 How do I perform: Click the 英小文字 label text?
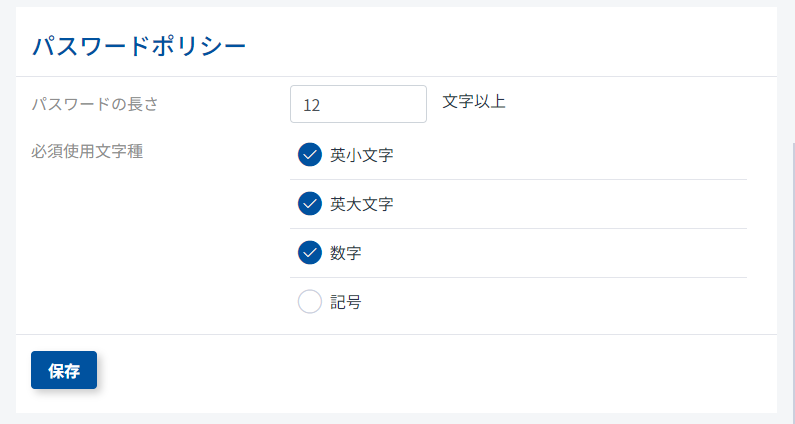(x=361, y=155)
